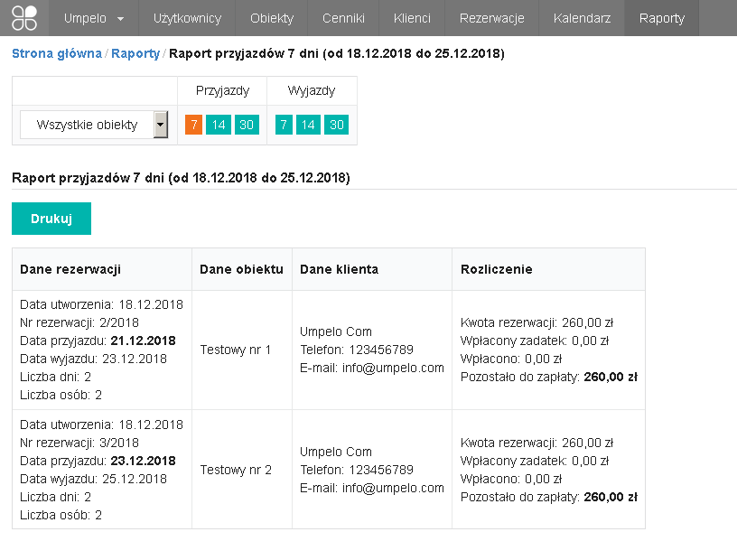Click the Testowy nr 1 object cell

[236, 350]
